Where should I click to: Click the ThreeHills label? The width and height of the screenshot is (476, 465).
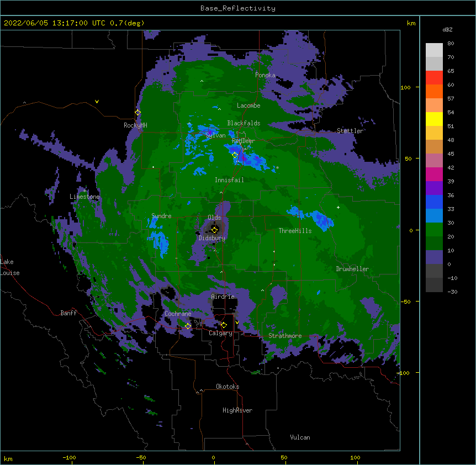295,231
